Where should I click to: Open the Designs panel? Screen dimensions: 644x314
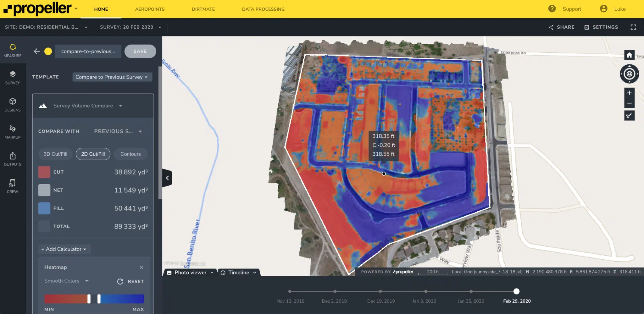click(x=13, y=105)
